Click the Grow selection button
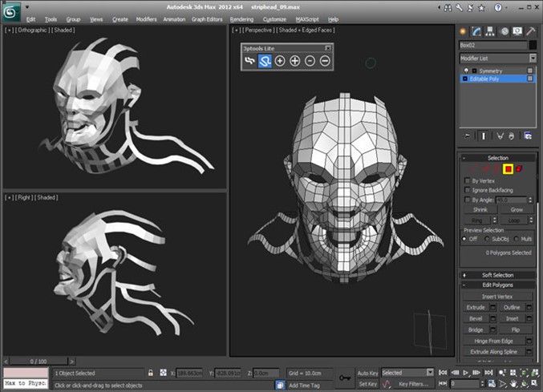 pos(517,209)
